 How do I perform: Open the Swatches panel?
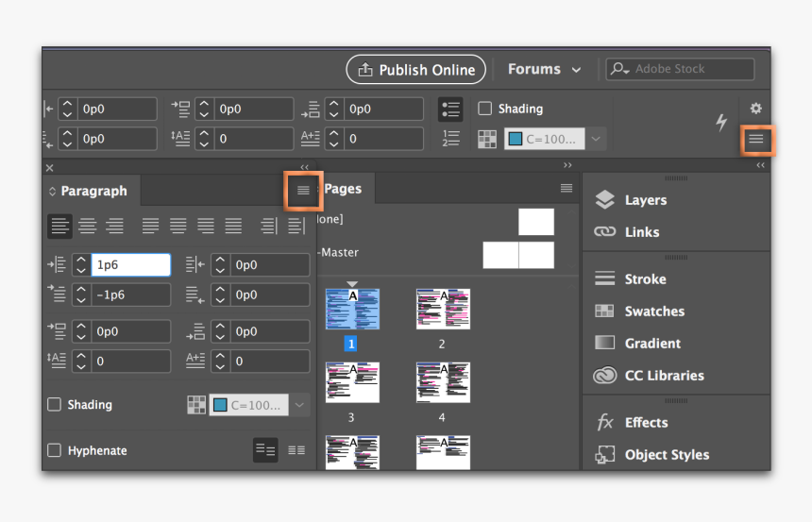[x=653, y=312]
